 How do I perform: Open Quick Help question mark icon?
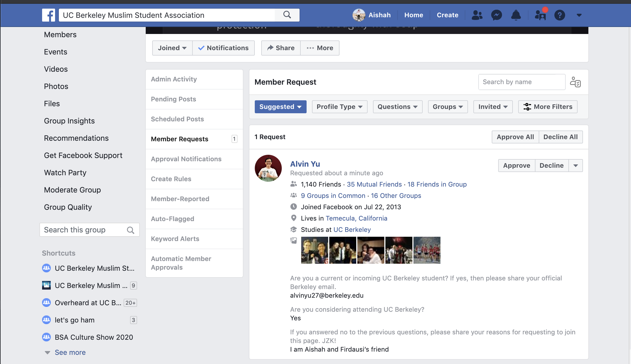[x=559, y=15]
